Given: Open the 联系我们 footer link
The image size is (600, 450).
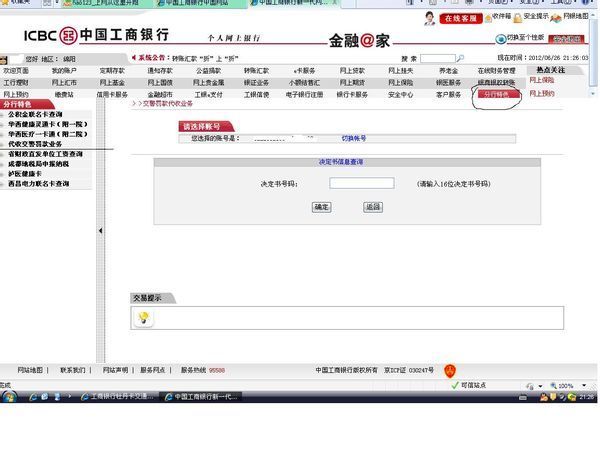Looking at the screenshot, I should pyautogui.click(x=73, y=370).
